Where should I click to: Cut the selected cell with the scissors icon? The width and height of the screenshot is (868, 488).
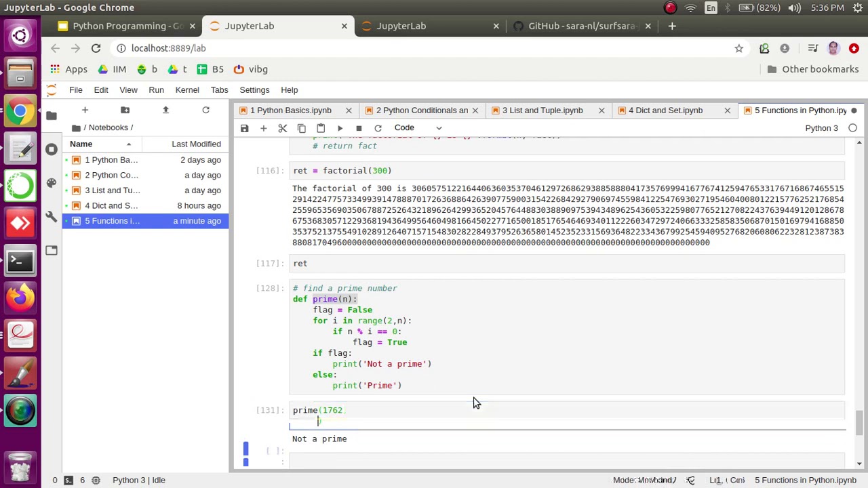click(x=283, y=128)
